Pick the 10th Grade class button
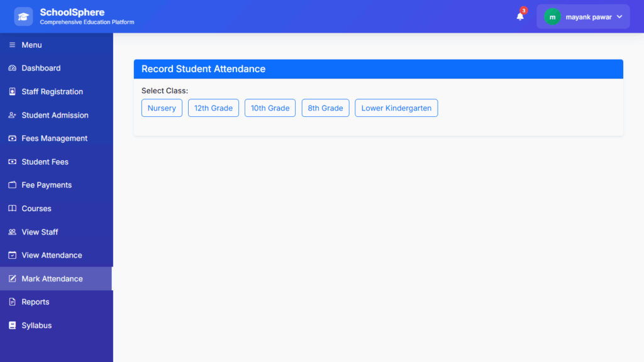Image resolution: width=644 pixels, height=362 pixels. (270, 108)
